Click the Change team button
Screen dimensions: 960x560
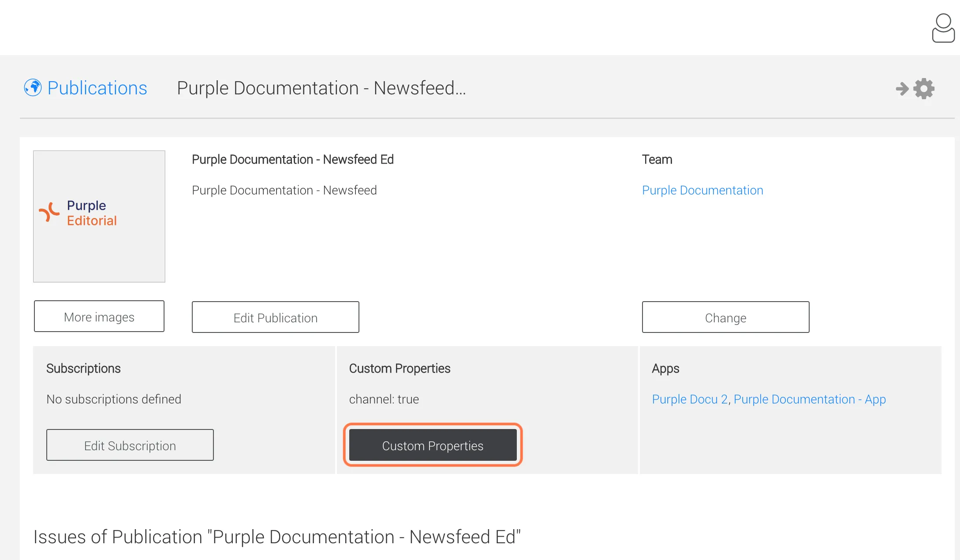click(x=726, y=317)
